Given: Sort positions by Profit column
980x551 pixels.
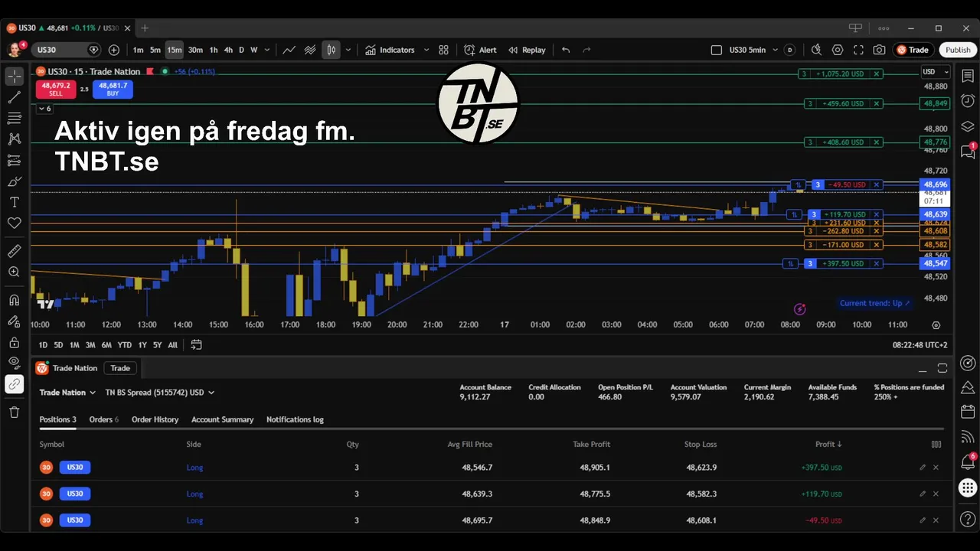Looking at the screenshot, I should [828, 444].
